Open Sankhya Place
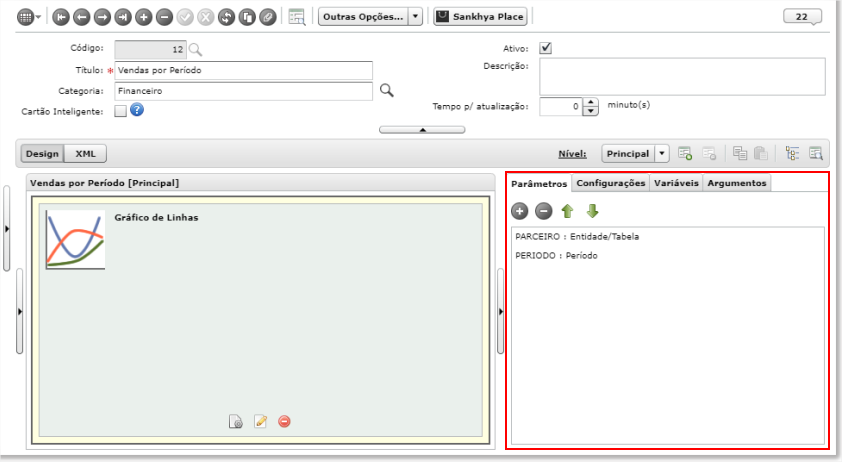 pyautogui.click(x=480, y=17)
